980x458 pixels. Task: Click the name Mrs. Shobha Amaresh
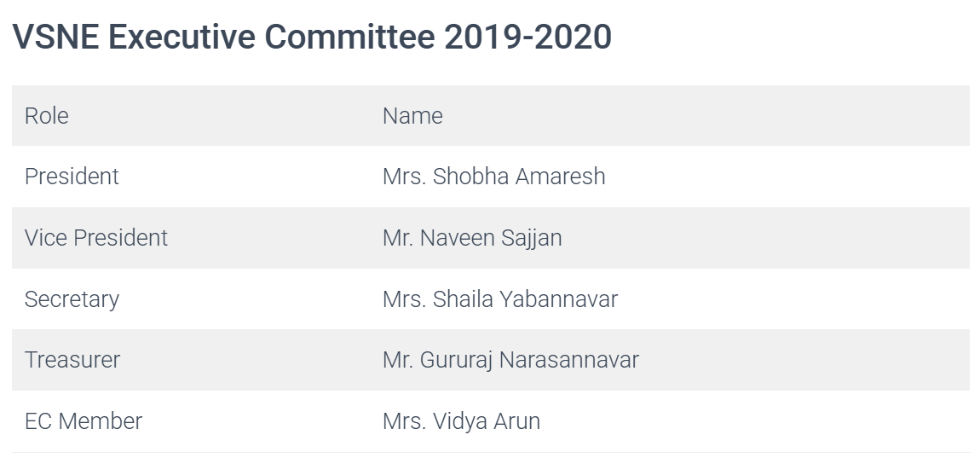[493, 177]
